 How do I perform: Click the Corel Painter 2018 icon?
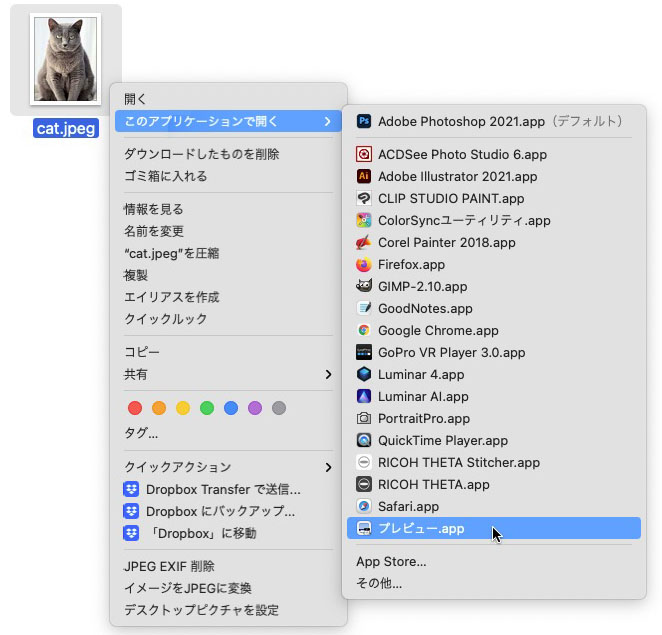click(x=364, y=242)
